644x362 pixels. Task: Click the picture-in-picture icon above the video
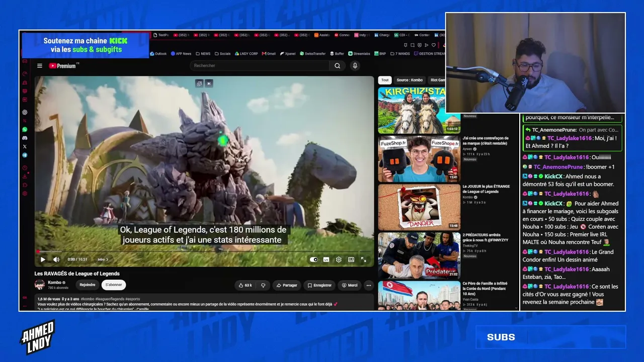pyautogui.click(x=199, y=83)
